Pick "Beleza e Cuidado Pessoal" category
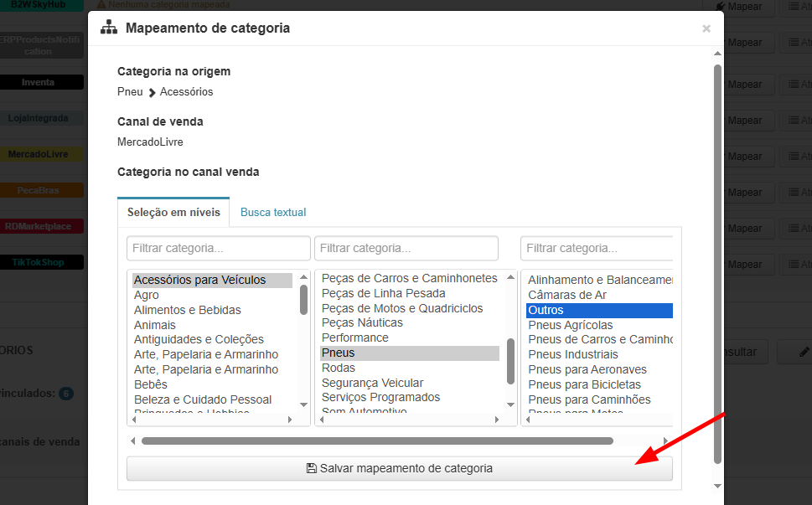 (x=203, y=399)
